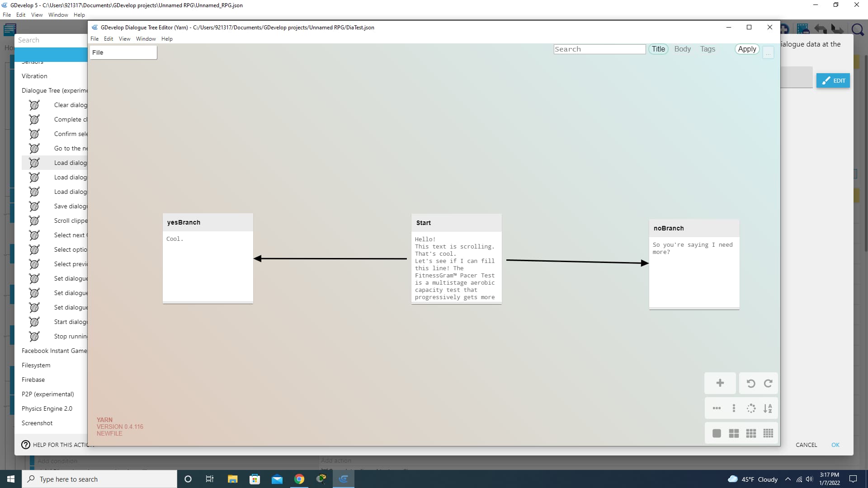Open File menu in Yarn editor window
Screen dimensions: 868x488
94,39
